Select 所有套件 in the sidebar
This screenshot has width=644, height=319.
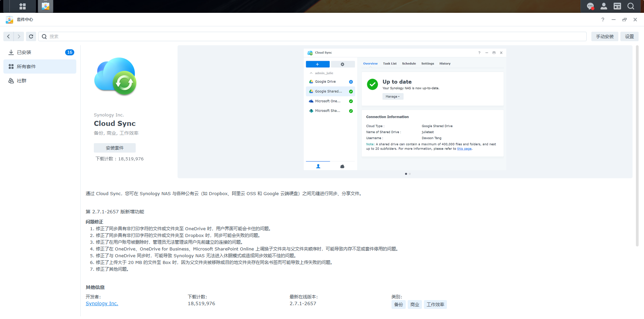click(x=40, y=67)
